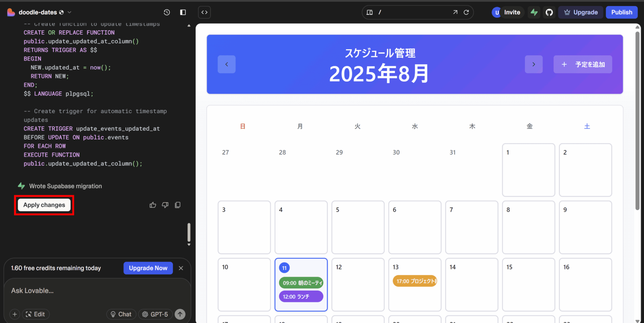The image size is (644, 323).
Task: Click the globe visibility icon near project name
Action: [61, 12]
